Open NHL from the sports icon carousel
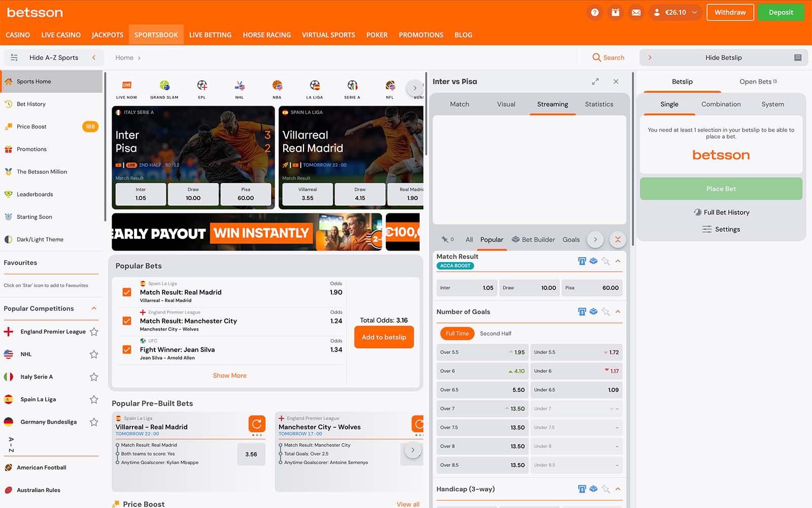812x508 pixels. click(240, 89)
